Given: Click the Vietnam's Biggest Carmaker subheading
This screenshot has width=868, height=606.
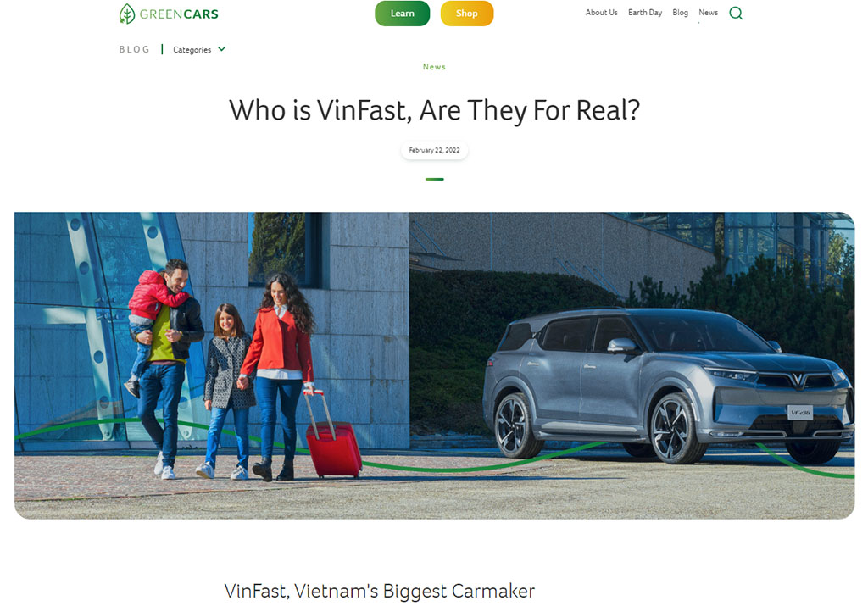Looking at the screenshot, I should [x=379, y=591].
